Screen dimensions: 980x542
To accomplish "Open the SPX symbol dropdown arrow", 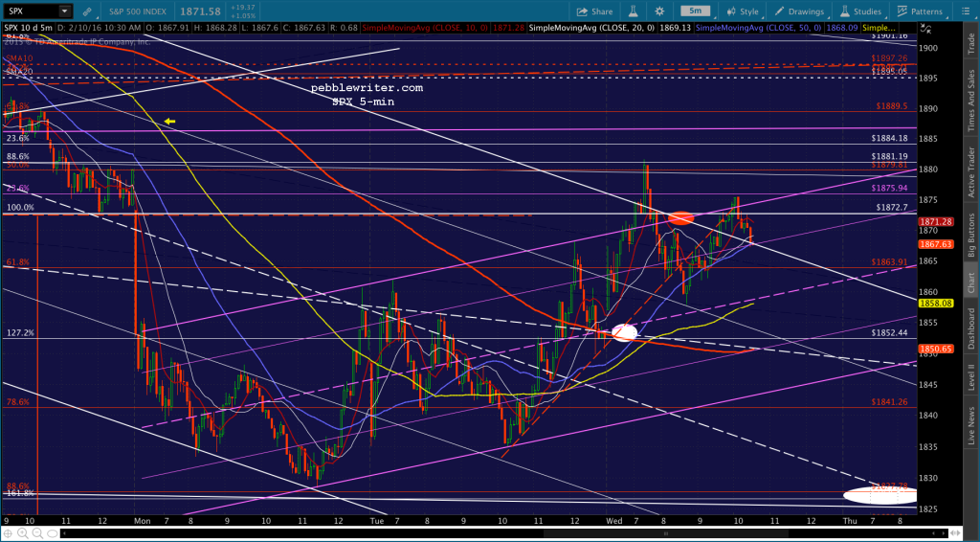I will 64,11.
